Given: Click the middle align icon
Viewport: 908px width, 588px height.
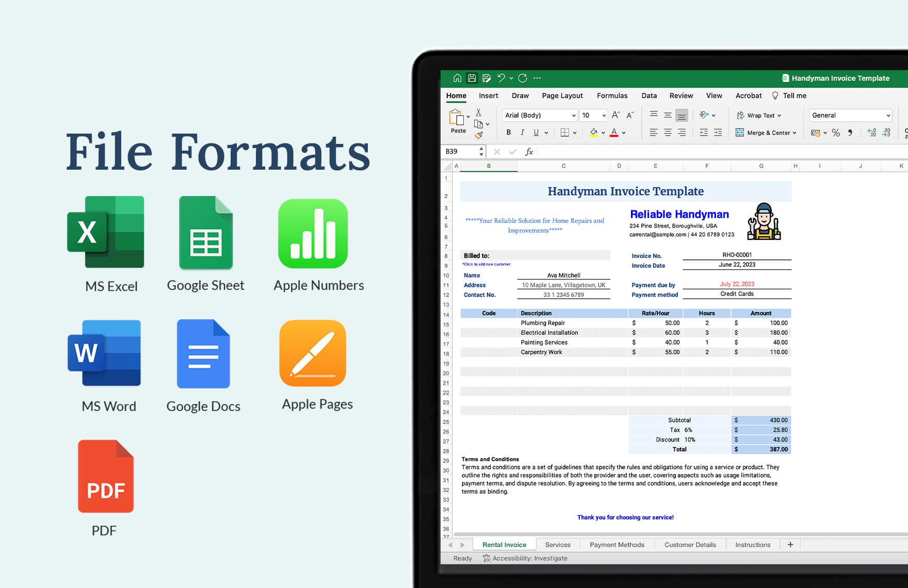Looking at the screenshot, I should 668,115.
